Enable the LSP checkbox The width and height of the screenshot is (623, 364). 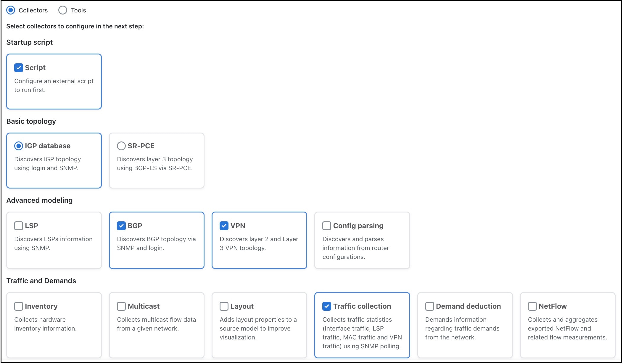(18, 226)
